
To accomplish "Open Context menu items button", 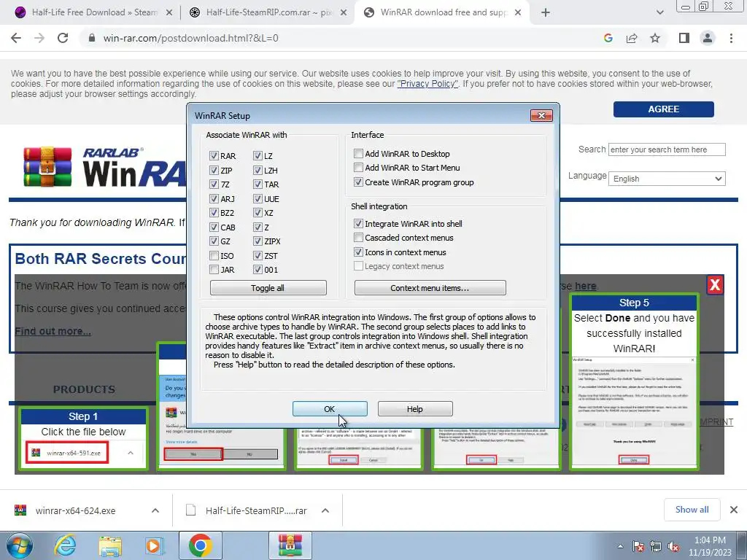I will 430,287.
